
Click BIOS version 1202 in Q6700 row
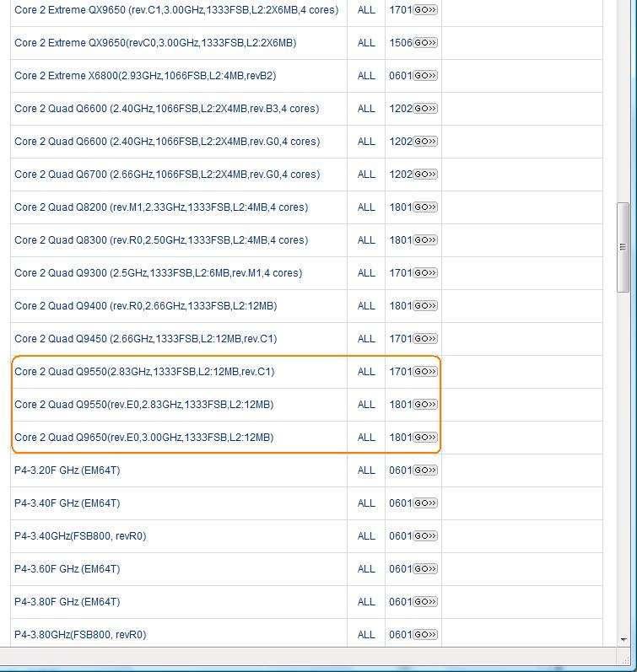(x=401, y=175)
